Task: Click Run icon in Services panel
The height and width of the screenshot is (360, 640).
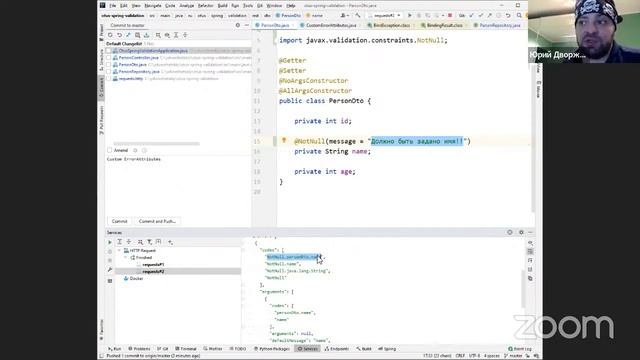Action: pyautogui.click(x=110, y=242)
